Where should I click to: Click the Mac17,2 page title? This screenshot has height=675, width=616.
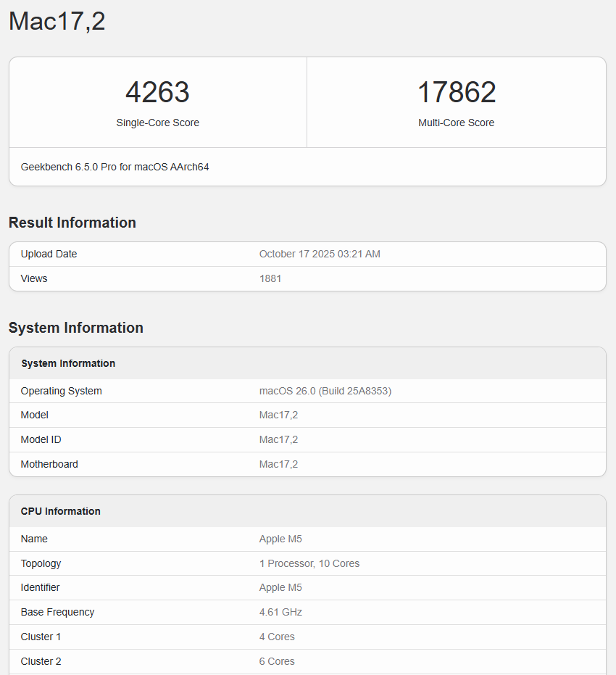57,21
